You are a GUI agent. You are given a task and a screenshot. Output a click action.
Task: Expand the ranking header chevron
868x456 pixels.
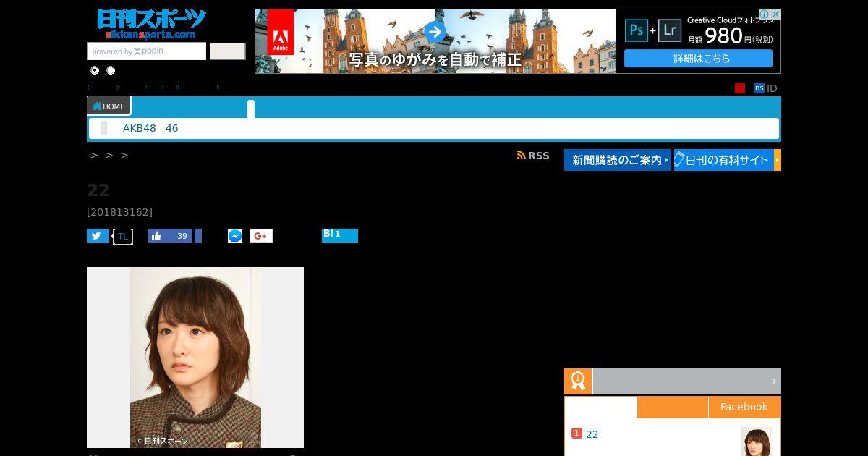coord(773,381)
